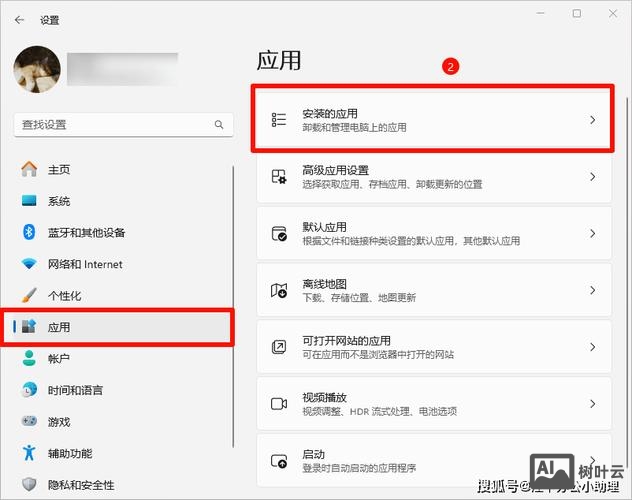Screen dimensions: 632x500
Task: Click the 游戏 gamepad icon
Action: [x=29, y=421]
